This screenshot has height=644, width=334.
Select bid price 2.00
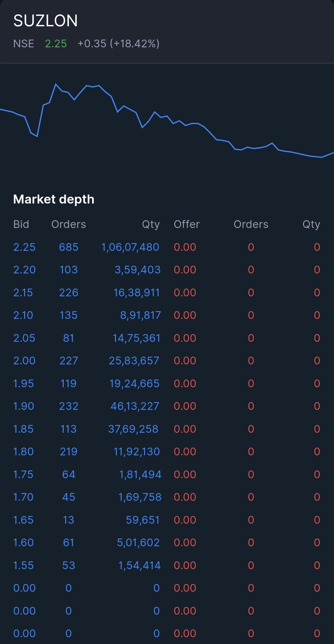click(x=24, y=361)
